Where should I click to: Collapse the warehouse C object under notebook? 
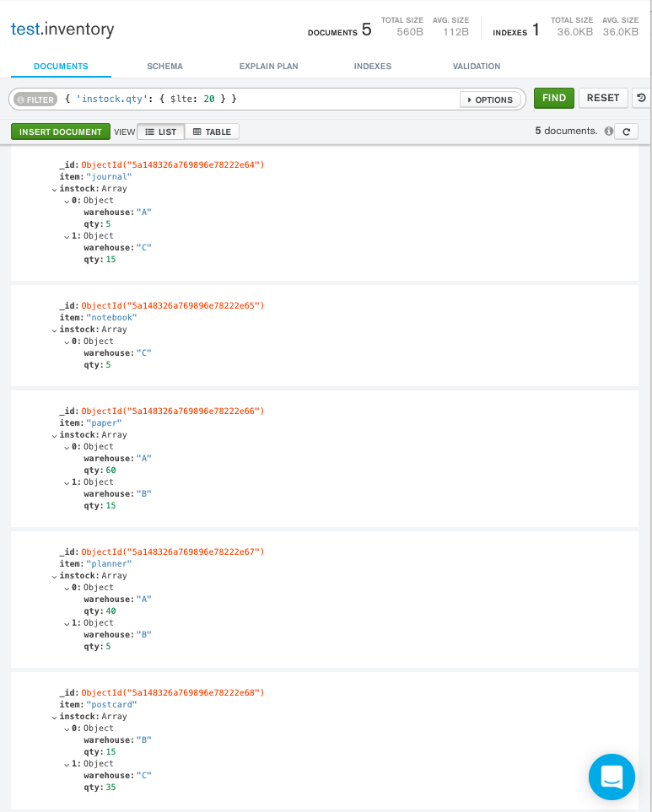click(67, 341)
